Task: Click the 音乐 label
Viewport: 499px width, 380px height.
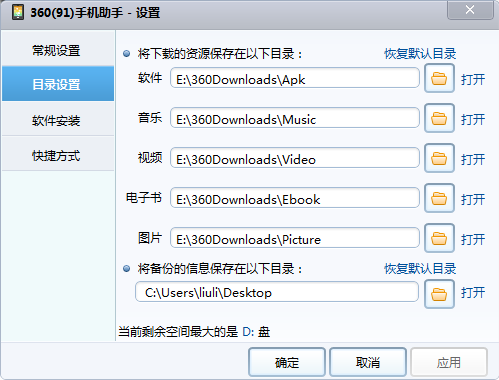Action: point(150,118)
